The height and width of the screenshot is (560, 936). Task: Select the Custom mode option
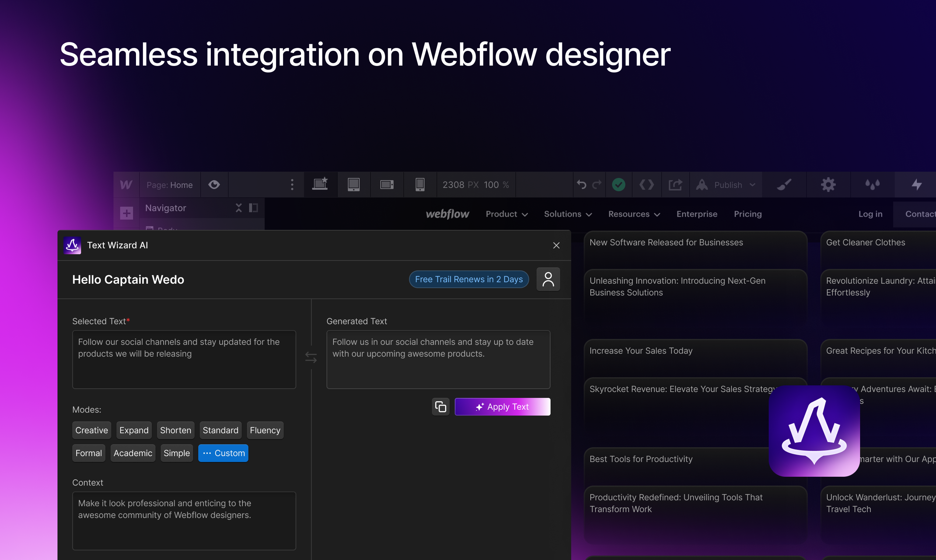223,453
